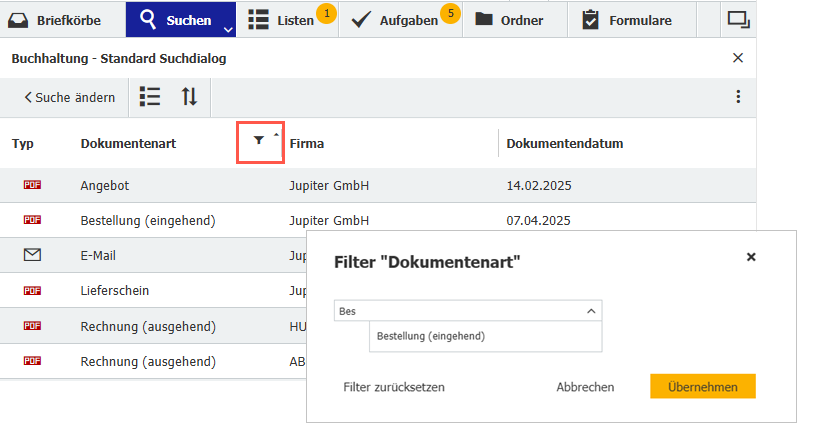Click the list view icon in toolbar
Screen dimensions: 825x437
coord(150,97)
